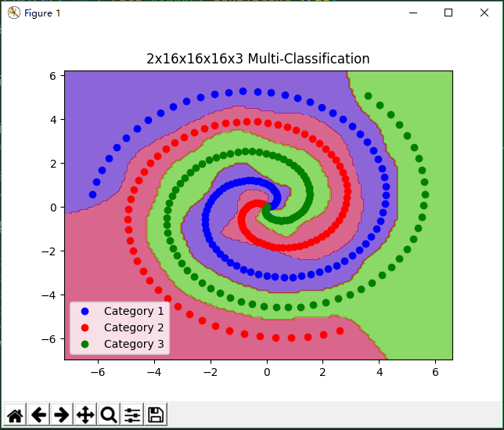Open Configure subplots sliders icon

pos(132,415)
